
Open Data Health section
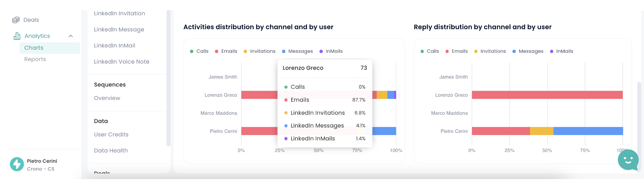(x=111, y=150)
